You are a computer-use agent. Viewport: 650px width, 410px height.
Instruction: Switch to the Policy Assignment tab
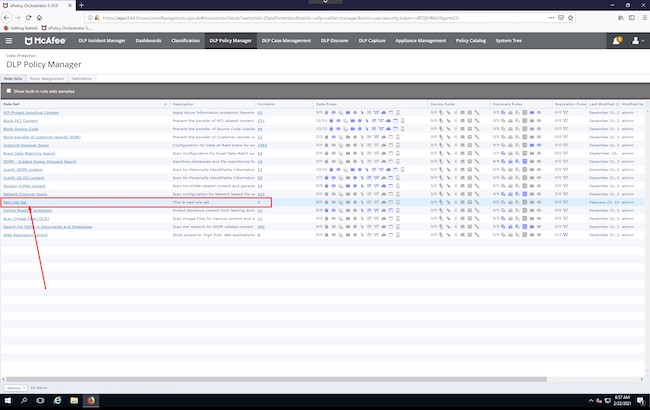click(47, 78)
